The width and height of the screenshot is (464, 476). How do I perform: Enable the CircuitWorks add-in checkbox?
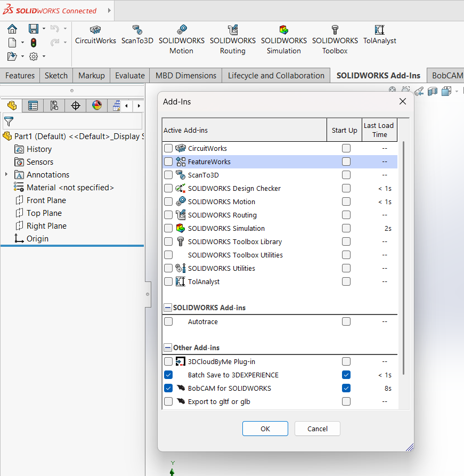click(x=168, y=148)
